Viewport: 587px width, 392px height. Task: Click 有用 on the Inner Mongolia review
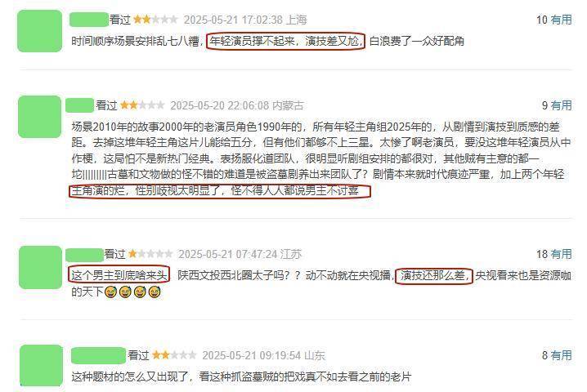pos(561,105)
